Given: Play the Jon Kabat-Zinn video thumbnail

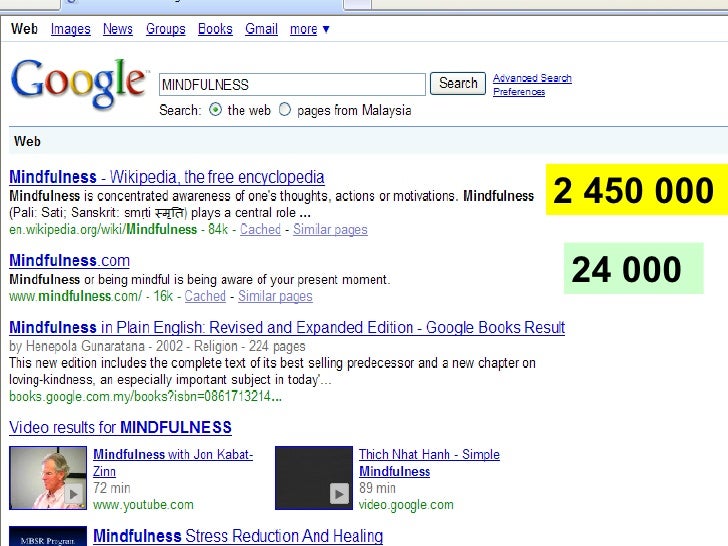Looking at the screenshot, I should 48,478.
